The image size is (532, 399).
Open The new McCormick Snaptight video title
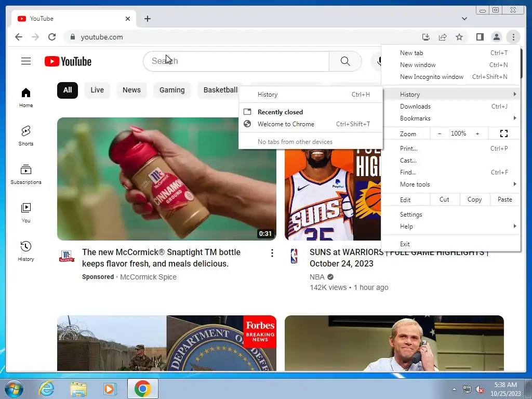[161, 258]
